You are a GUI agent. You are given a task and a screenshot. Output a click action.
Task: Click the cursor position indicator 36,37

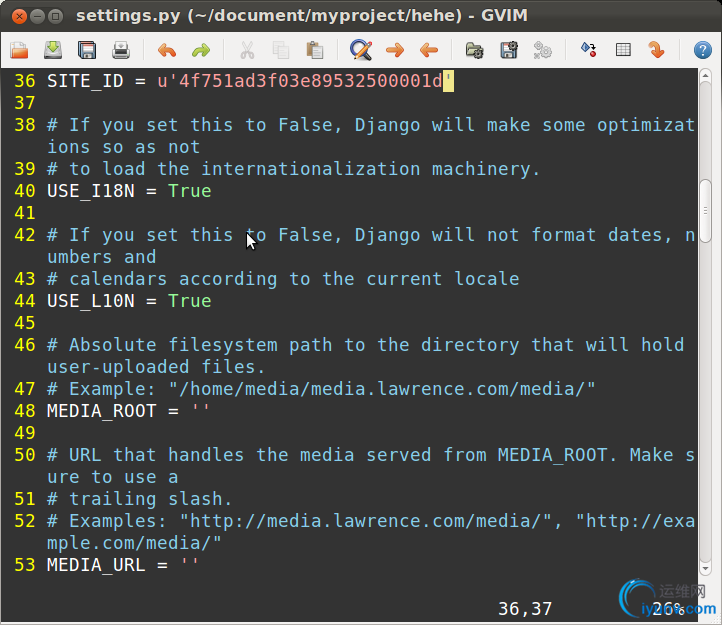525,609
